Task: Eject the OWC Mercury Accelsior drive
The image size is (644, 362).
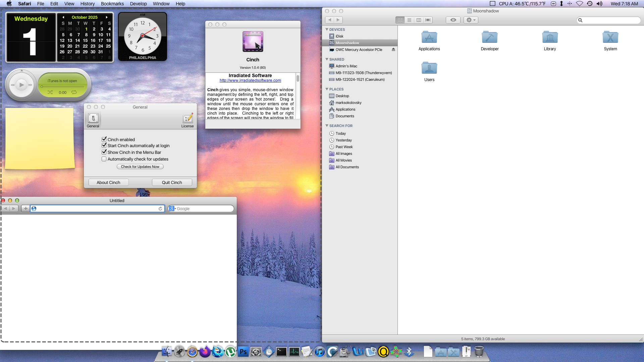Action: 393,50
